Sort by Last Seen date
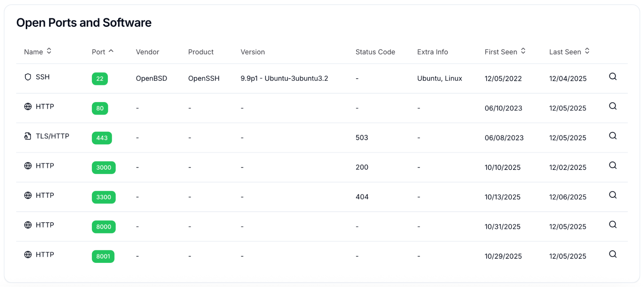Viewport: 644px width, 287px height. tap(587, 51)
